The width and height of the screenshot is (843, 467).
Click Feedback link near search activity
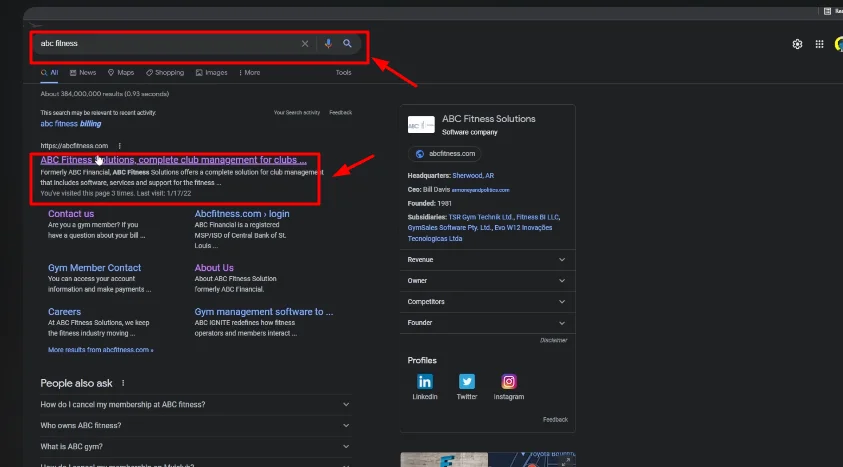click(341, 113)
